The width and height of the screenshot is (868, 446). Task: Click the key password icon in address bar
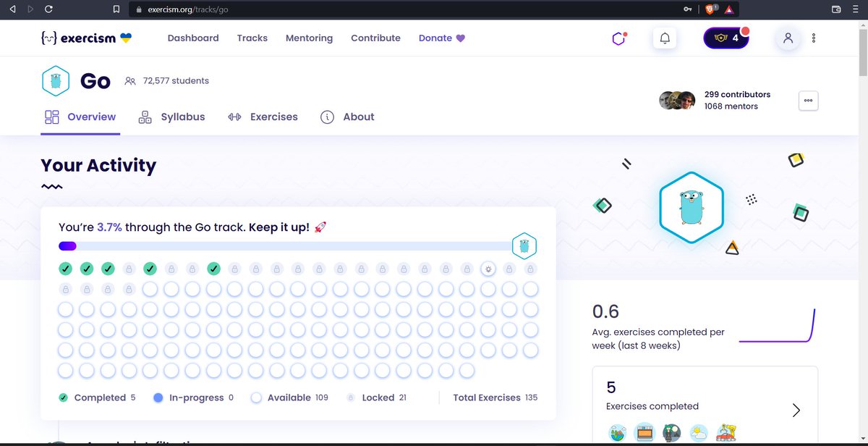pos(687,9)
